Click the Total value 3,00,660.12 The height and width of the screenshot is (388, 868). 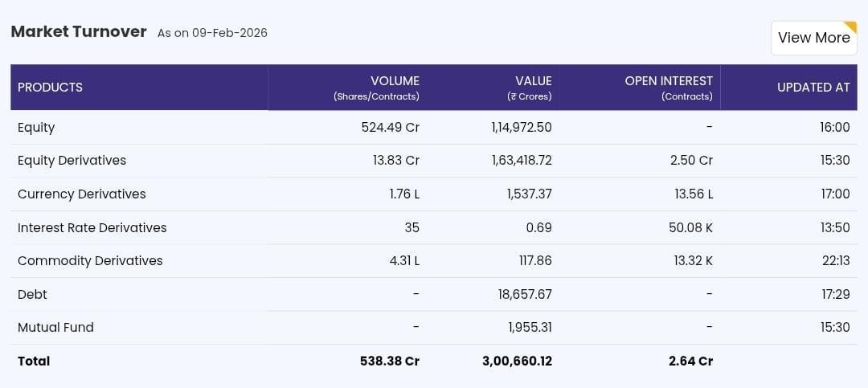(x=517, y=361)
